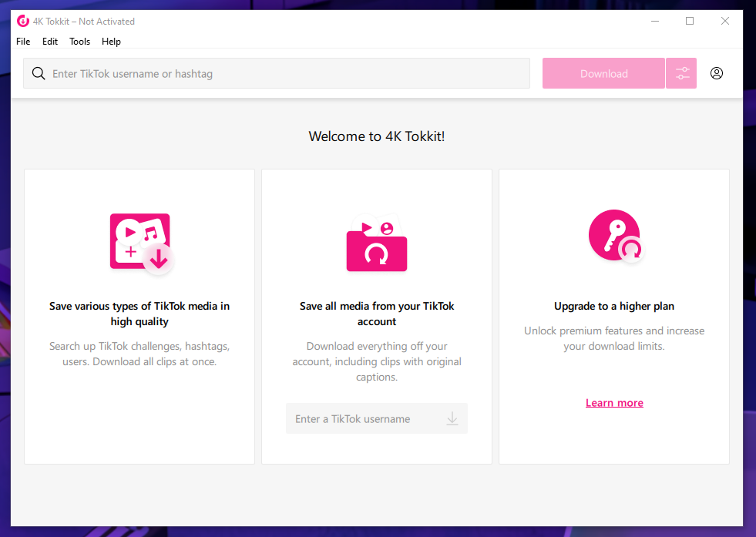Click the pink key upgrade icon
The image size is (756, 537).
point(614,237)
